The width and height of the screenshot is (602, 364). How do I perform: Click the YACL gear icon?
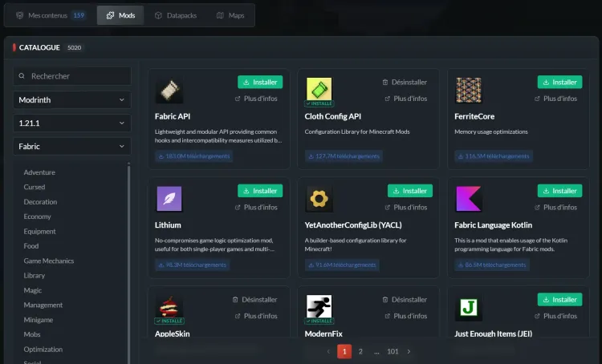coord(319,199)
